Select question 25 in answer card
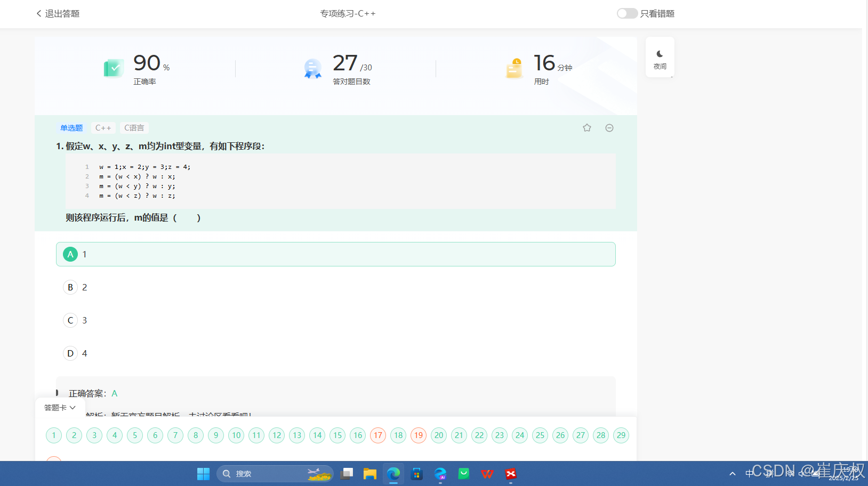868x486 pixels. tap(540, 435)
